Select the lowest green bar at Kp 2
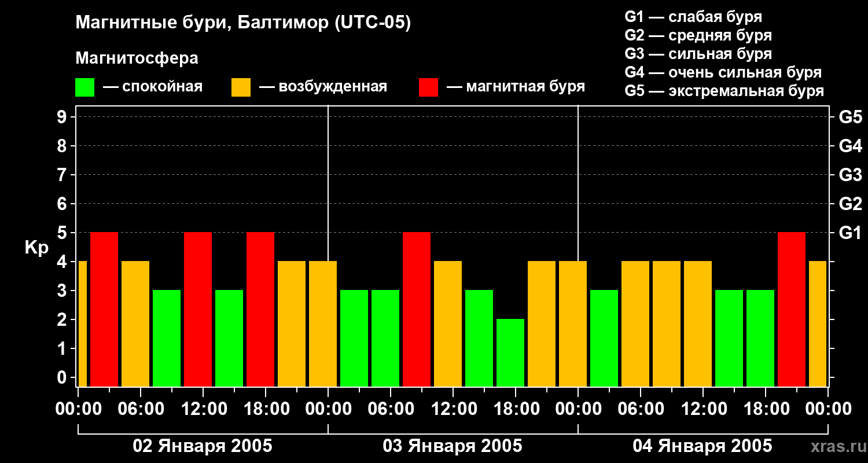 pyautogui.click(x=510, y=352)
